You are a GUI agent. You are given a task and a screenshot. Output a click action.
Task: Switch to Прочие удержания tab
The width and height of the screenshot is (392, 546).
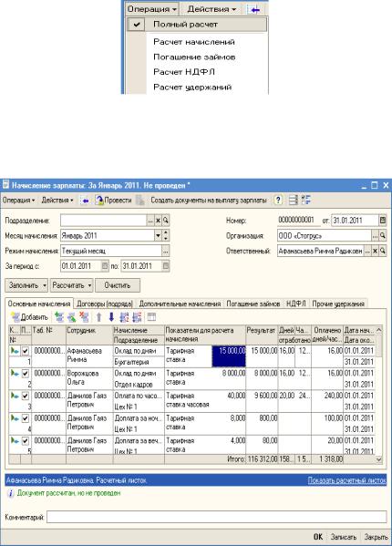click(x=338, y=304)
